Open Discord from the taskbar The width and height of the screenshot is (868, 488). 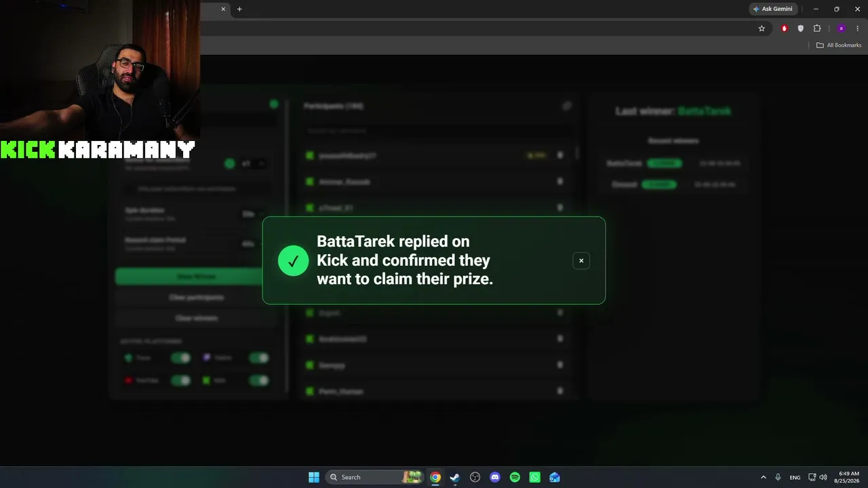point(495,477)
